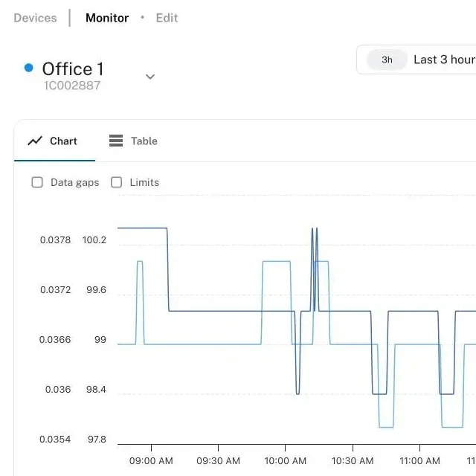The height and width of the screenshot is (476, 476).
Task: Click the 11:00 AM x-axis label
Action: click(419, 461)
